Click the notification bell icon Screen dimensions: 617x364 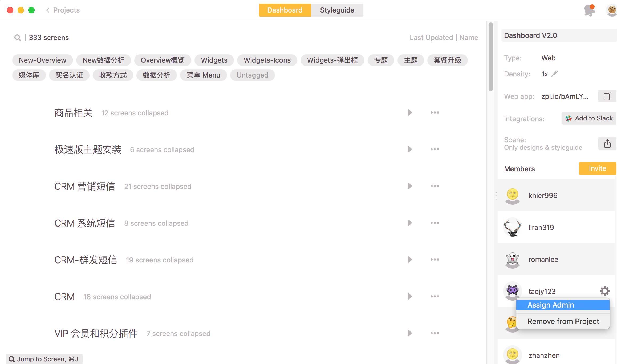coord(589,10)
